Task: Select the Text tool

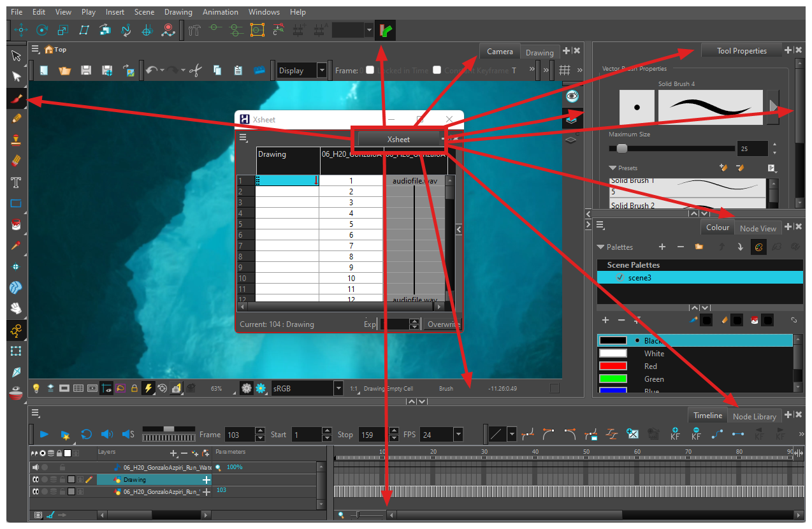Action: pos(17,183)
